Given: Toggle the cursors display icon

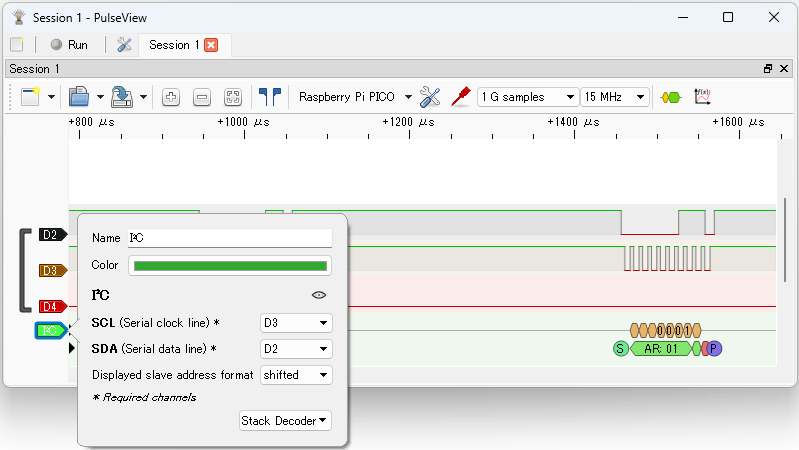Looking at the screenshot, I should click(x=270, y=97).
